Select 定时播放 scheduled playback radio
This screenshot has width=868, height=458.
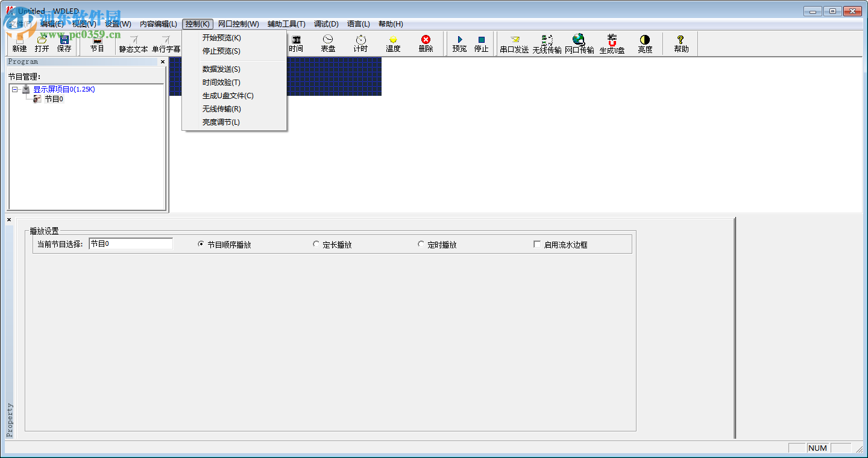(437, 245)
